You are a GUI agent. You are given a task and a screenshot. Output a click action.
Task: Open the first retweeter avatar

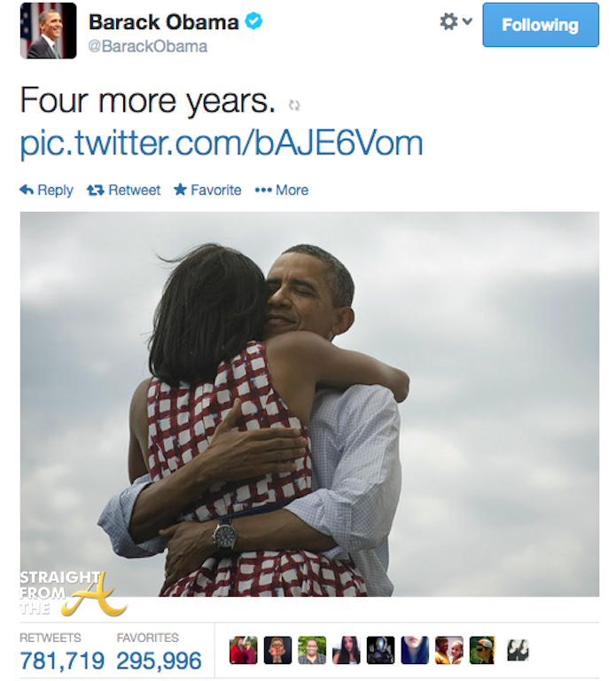click(x=243, y=650)
